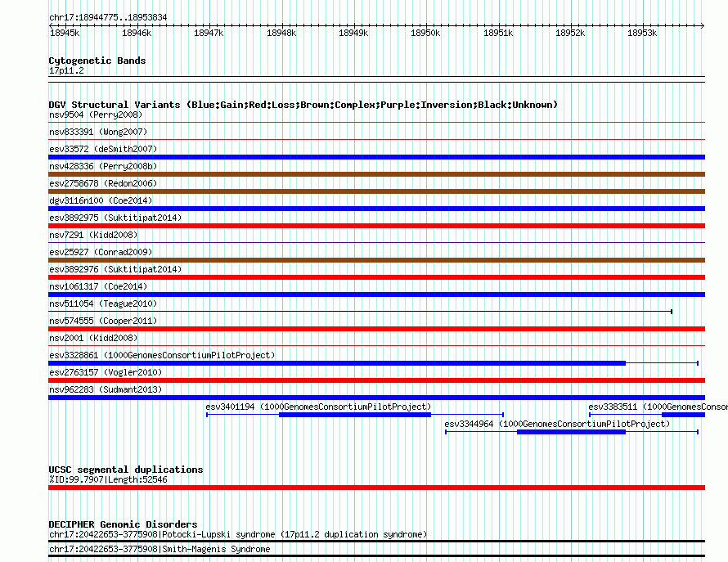Click the 18945k ruler tick label
Screen dimensions: 728x562
click(65, 33)
